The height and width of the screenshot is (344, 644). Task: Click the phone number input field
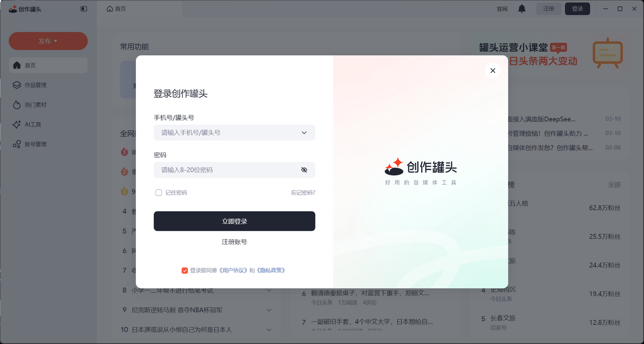(x=226, y=132)
